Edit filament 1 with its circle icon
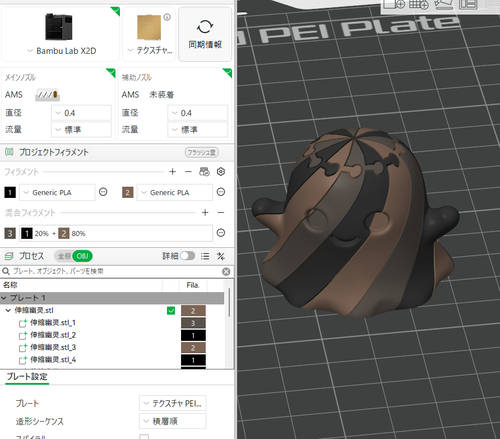The image size is (500, 439). [x=103, y=192]
